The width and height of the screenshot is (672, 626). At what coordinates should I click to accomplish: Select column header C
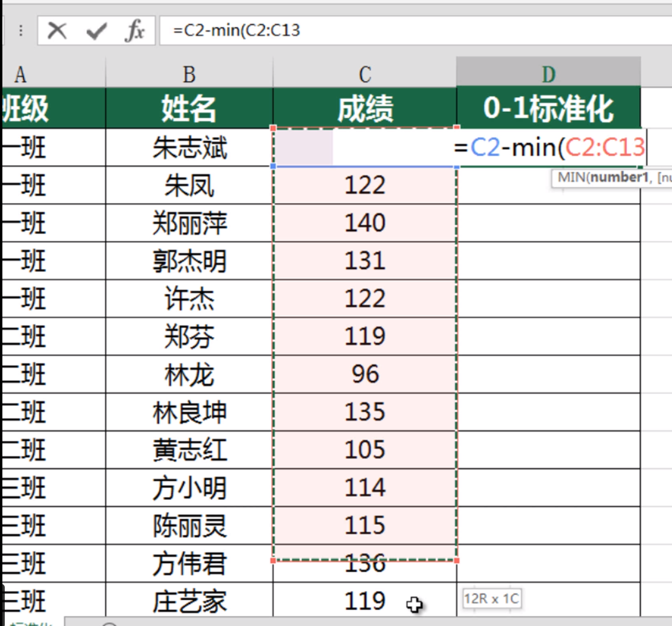coord(365,73)
